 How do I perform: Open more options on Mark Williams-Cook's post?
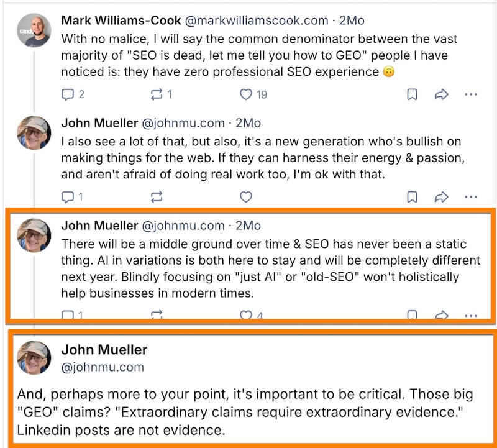coord(471,94)
